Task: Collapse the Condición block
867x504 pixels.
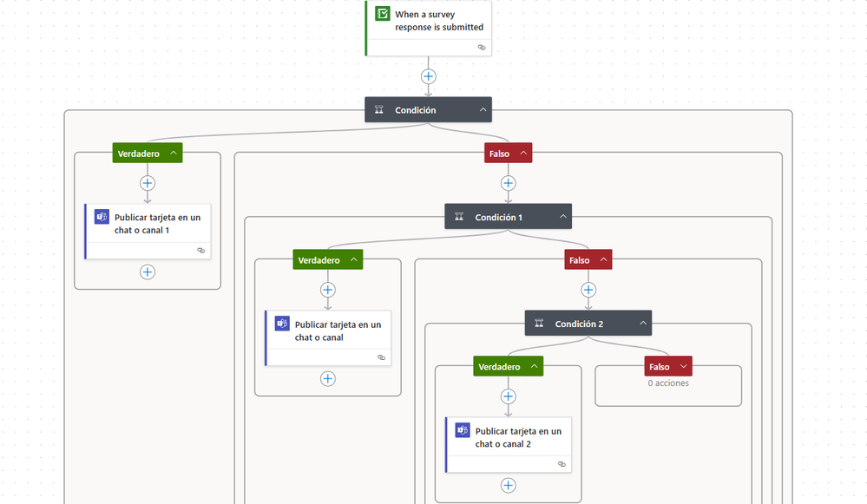Action: point(483,110)
